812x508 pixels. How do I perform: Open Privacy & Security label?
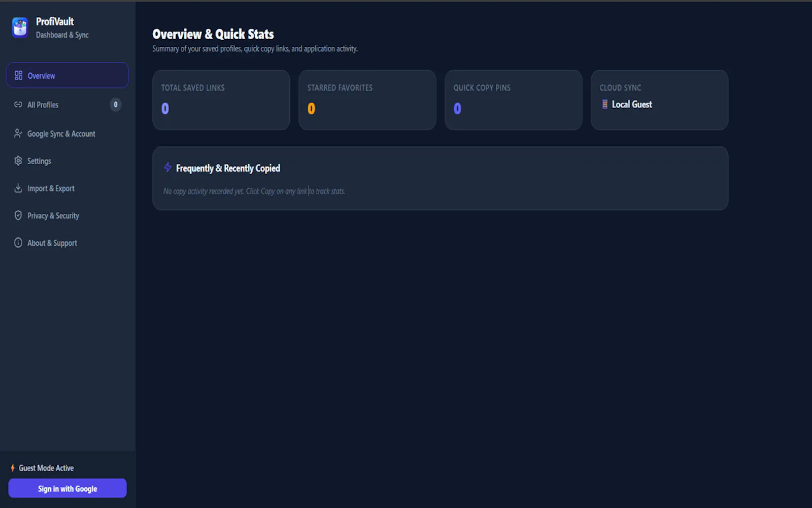click(53, 216)
